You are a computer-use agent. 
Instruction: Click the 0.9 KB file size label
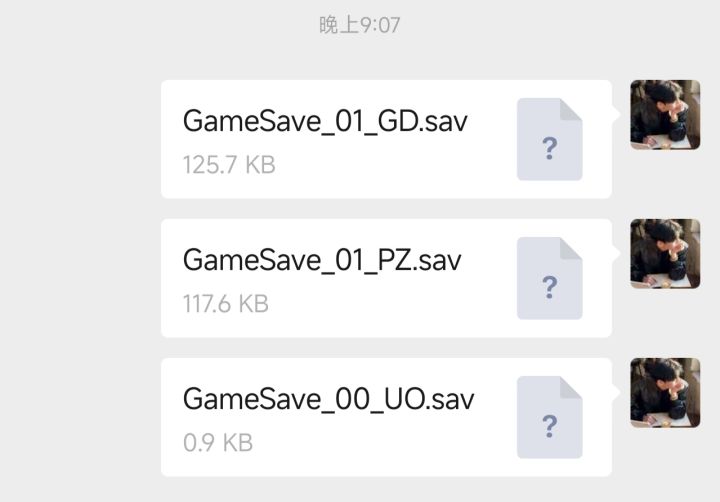218,442
